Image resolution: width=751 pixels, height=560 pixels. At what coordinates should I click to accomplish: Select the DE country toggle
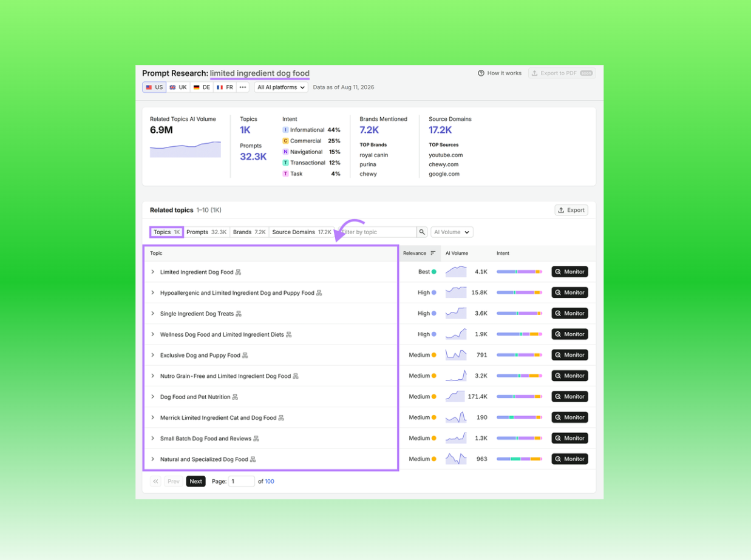tap(202, 87)
